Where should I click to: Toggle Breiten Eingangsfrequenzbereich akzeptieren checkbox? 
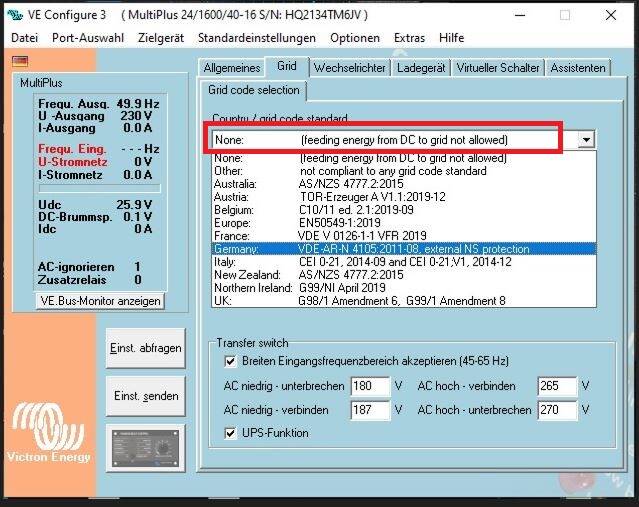230,361
